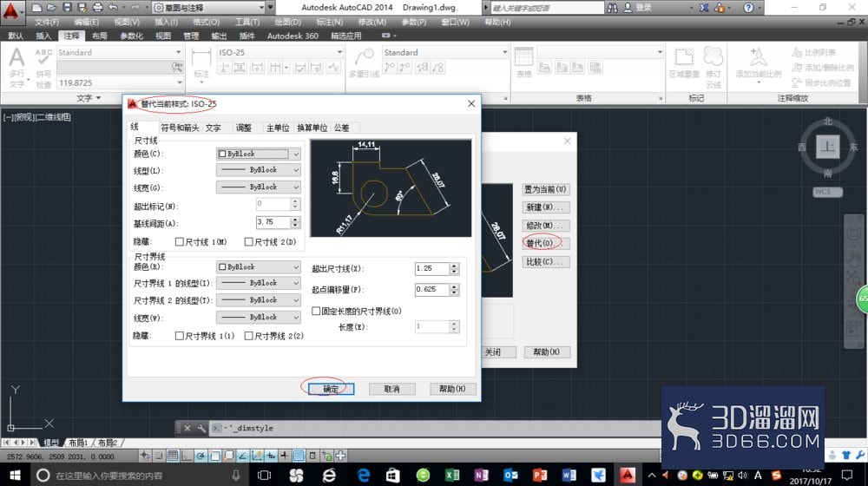Toggle Polar tracking in status bar
868x486 pixels.
(201, 456)
